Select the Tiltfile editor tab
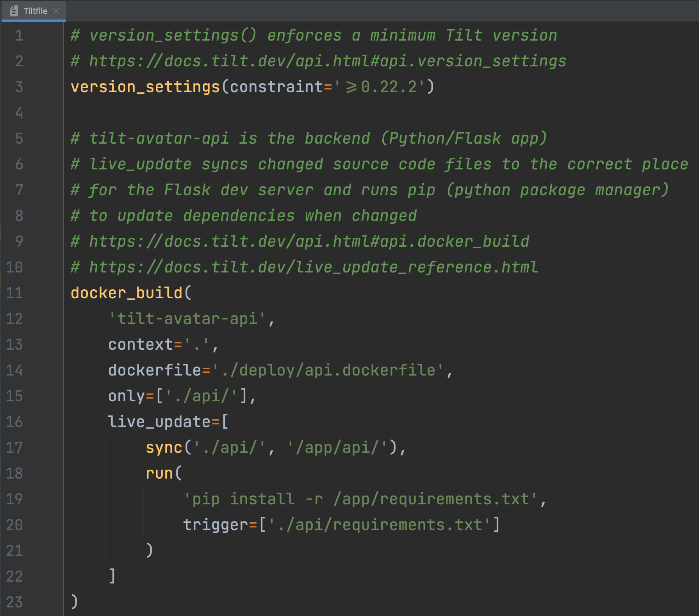This screenshot has height=616, width=699. (x=34, y=11)
